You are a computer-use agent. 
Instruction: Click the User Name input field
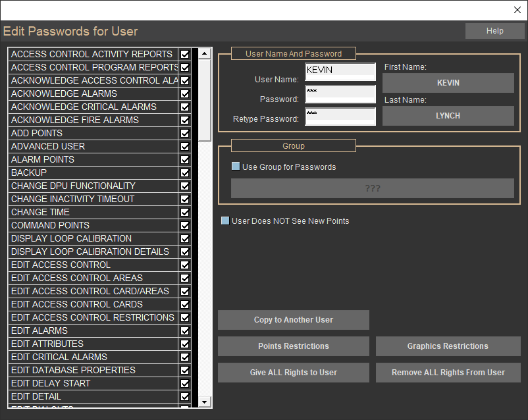pyautogui.click(x=340, y=72)
